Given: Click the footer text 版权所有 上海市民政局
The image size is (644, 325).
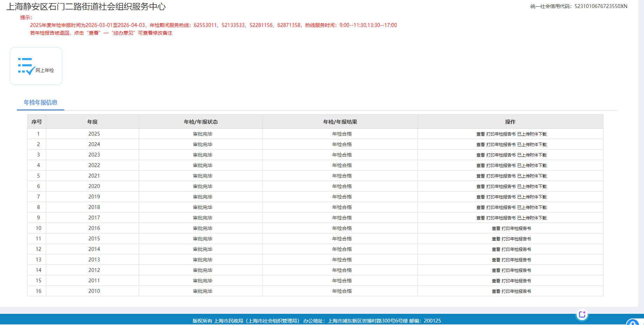Looking at the screenshot, I should (x=317, y=321).
